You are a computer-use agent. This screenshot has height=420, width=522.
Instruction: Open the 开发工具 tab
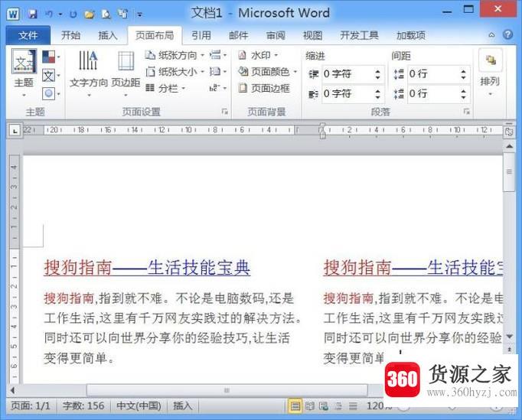(x=359, y=35)
